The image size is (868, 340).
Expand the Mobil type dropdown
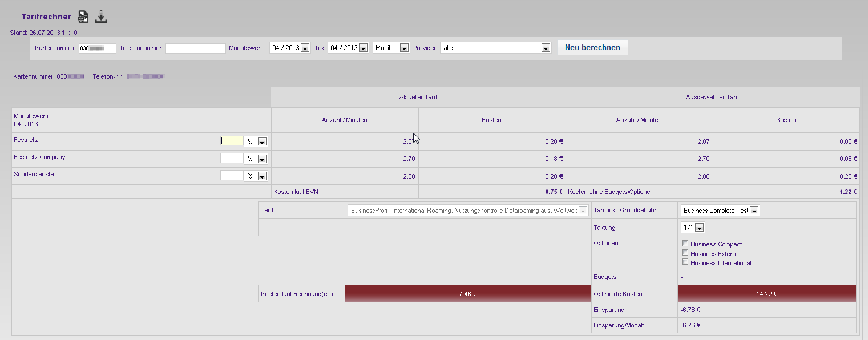pyautogui.click(x=404, y=48)
